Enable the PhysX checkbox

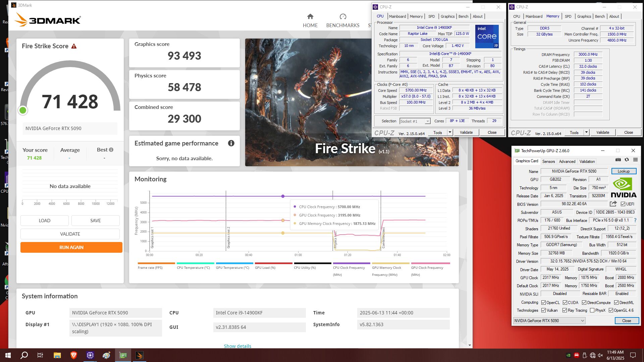point(592,310)
